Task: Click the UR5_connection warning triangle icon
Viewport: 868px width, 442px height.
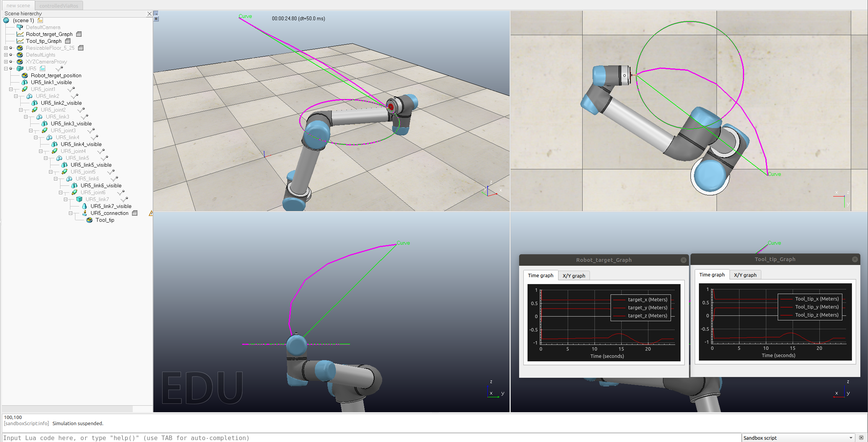Action: [151, 213]
